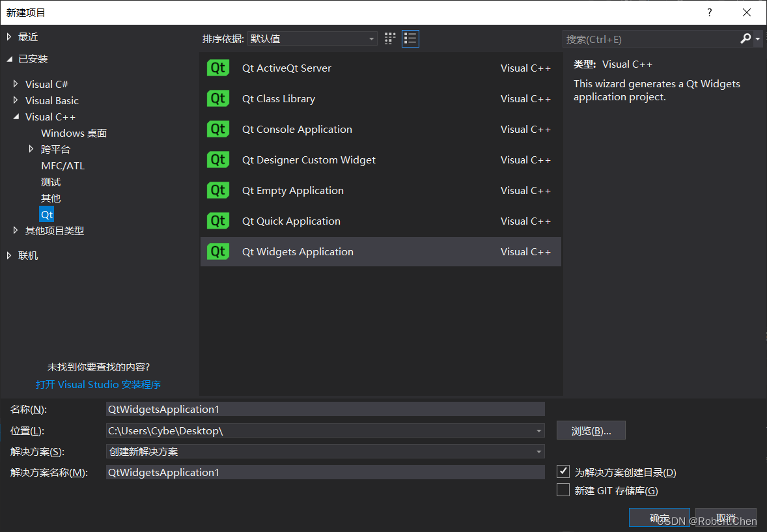The width and height of the screenshot is (767, 532).
Task: Expand the Visual Basic node
Action: [x=16, y=100]
